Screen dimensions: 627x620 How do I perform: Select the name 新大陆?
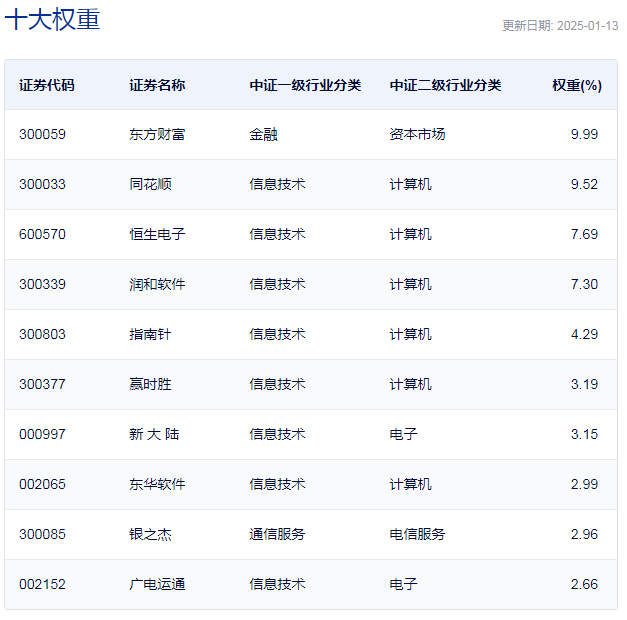pos(154,434)
